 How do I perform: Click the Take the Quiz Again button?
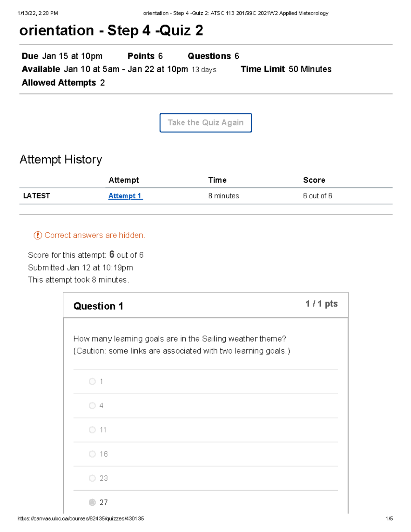coord(205,123)
